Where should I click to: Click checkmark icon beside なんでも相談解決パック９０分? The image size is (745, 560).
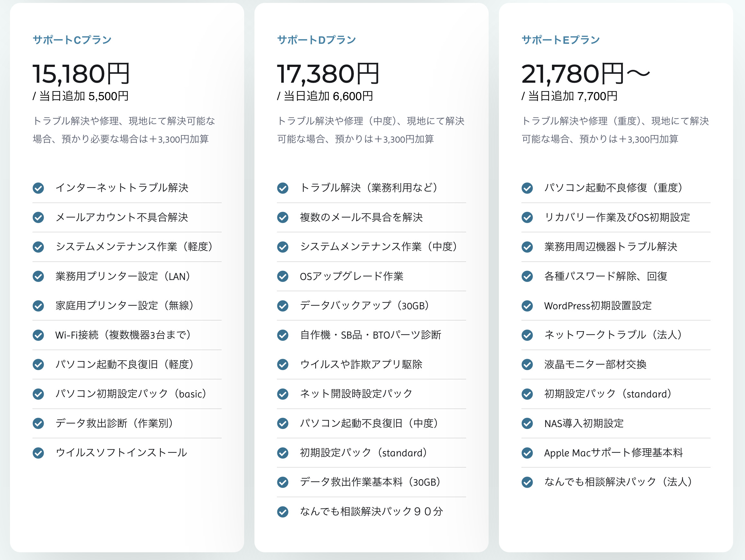pos(282,512)
